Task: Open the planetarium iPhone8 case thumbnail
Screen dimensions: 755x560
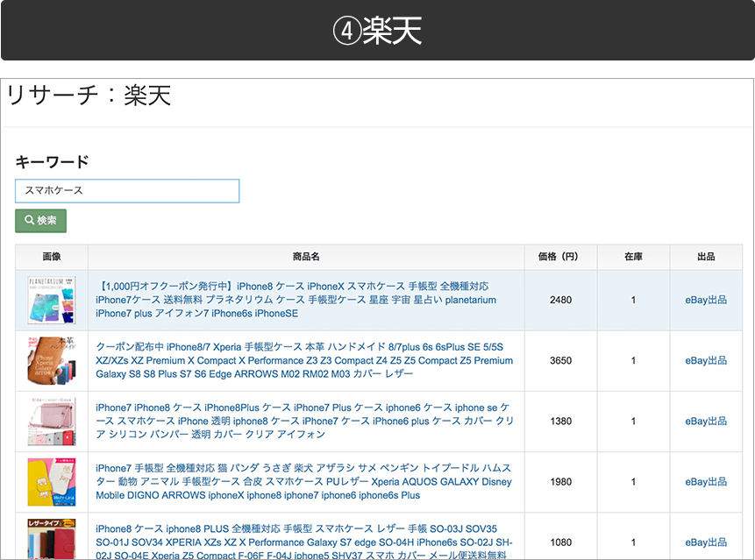Action: 52,300
